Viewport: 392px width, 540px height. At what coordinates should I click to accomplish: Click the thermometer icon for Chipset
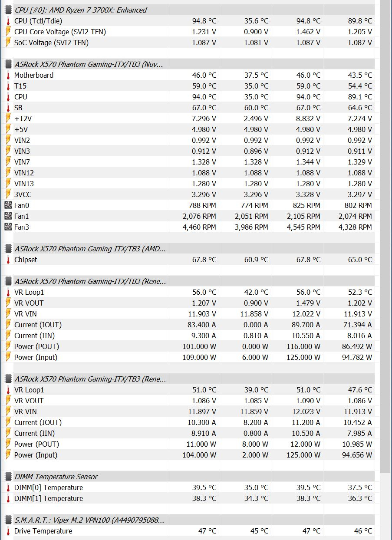tap(8, 259)
